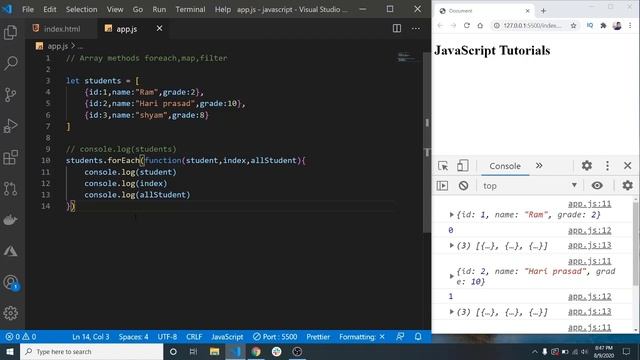Select the DevTools inspect element tool
The height and width of the screenshot is (360, 640).
[x=443, y=166]
